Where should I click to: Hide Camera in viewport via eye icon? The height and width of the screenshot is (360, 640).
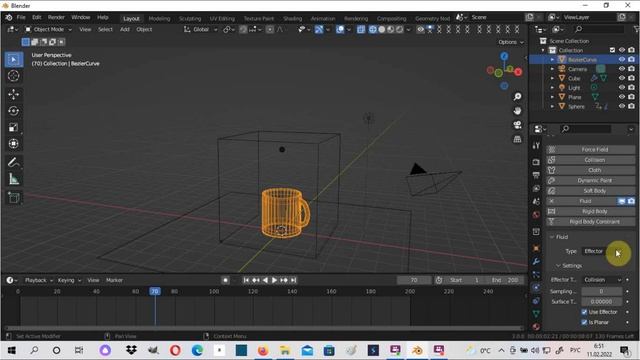pyautogui.click(x=622, y=69)
